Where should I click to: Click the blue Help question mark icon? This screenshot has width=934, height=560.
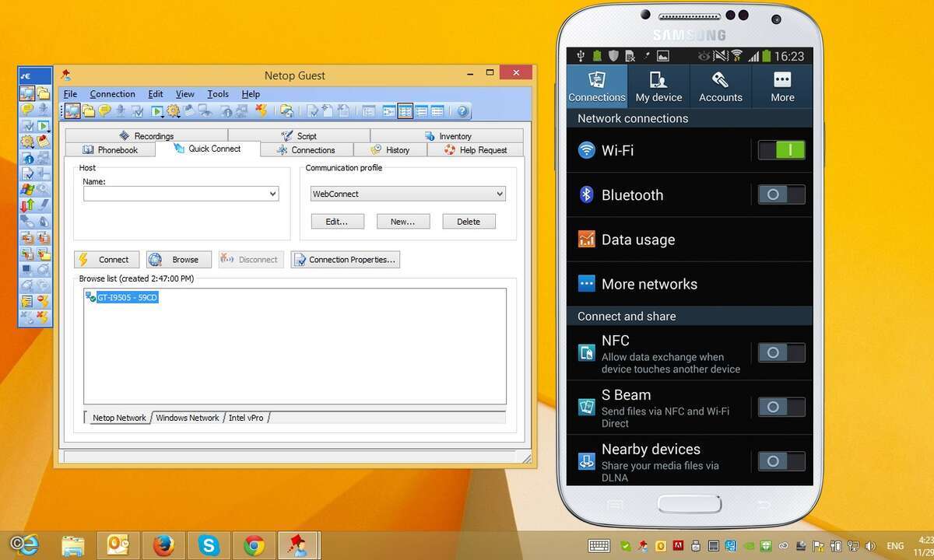click(462, 111)
